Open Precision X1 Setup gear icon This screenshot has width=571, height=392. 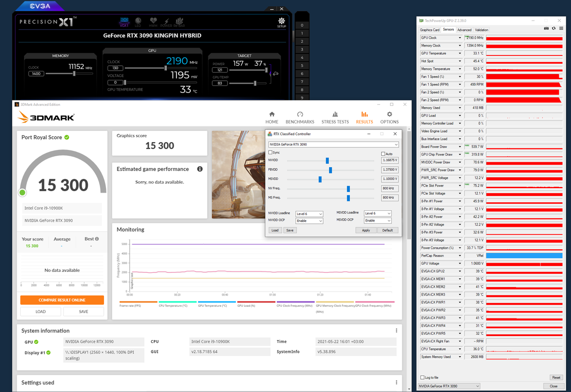coord(282,21)
